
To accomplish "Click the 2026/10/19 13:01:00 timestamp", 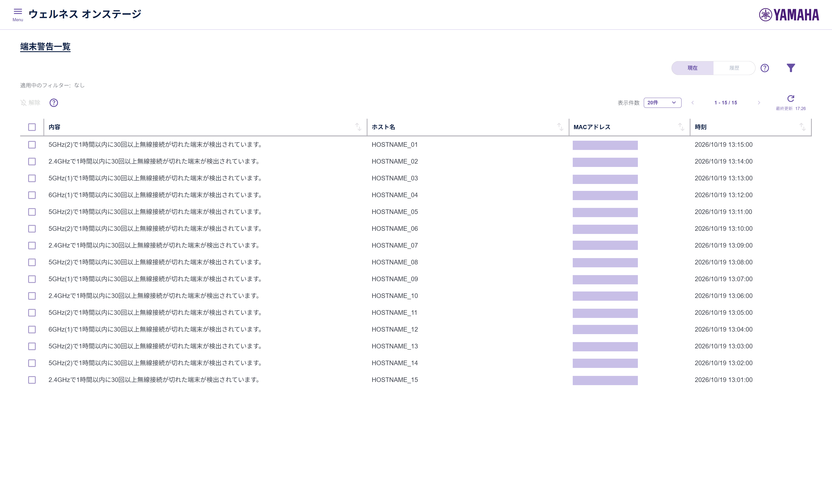I will [724, 380].
